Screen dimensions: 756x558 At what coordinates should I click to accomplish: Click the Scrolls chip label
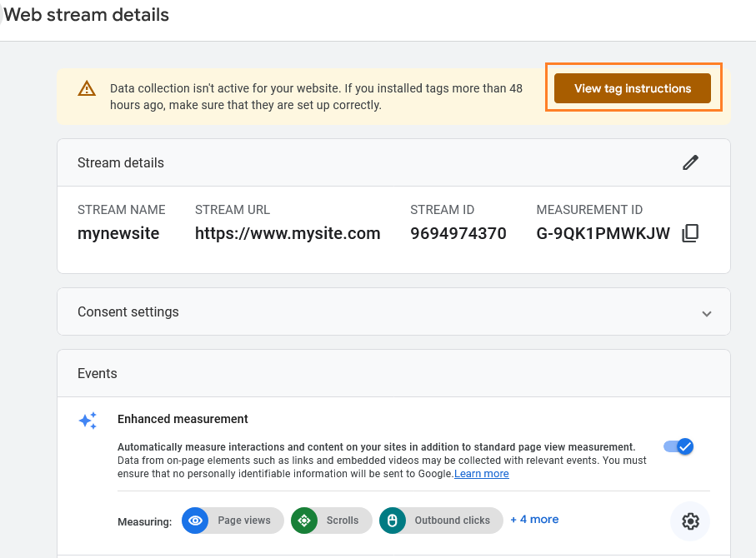click(343, 521)
